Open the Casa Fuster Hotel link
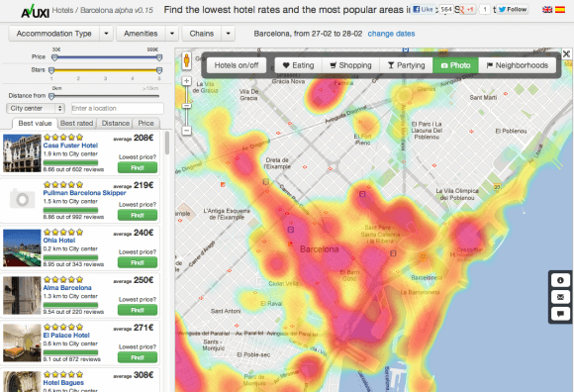The height and width of the screenshot is (392, 574). [x=70, y=146]
